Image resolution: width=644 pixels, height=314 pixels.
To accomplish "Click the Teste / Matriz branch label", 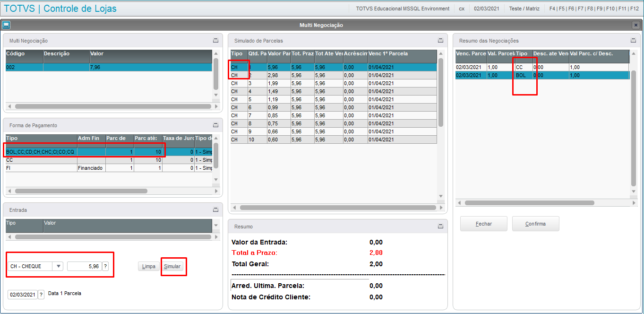I will point(524,9).
